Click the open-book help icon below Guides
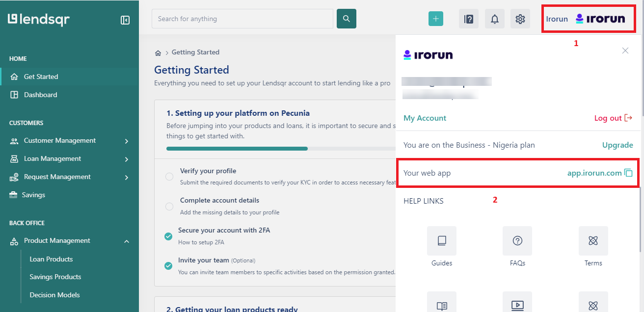The width and height of the screenshot is (644, 312). tap(442, 302)
